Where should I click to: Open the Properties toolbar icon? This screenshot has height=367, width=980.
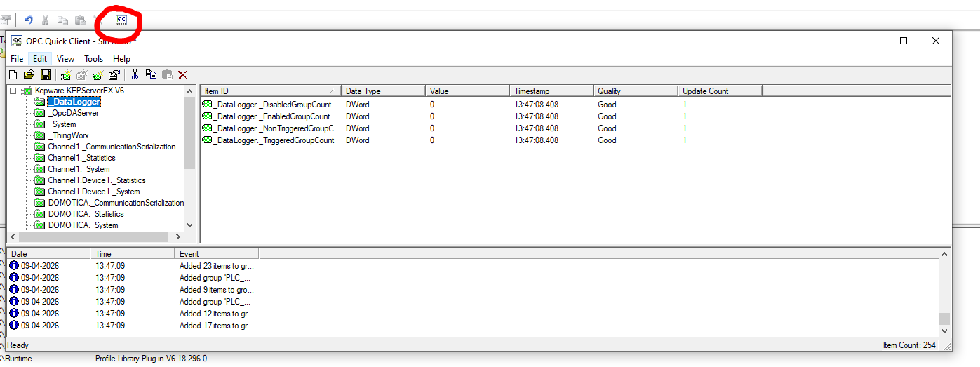[x=114, y=74]
